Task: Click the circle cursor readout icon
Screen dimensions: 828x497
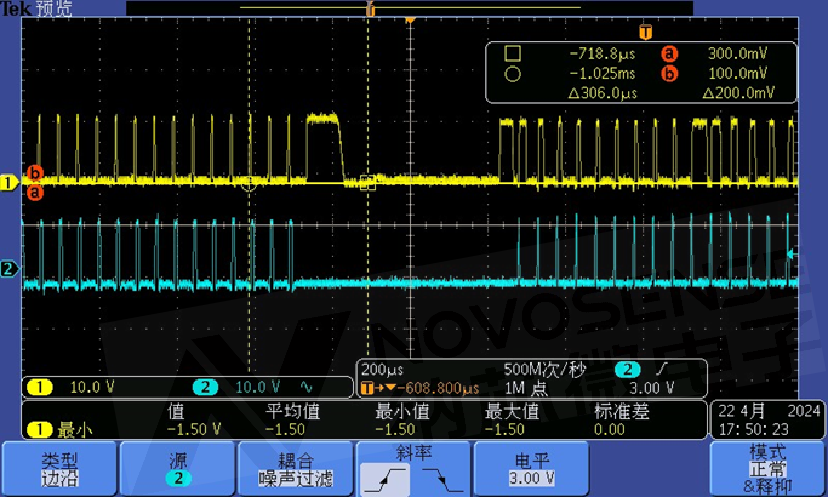Action: tap(512, 73)
